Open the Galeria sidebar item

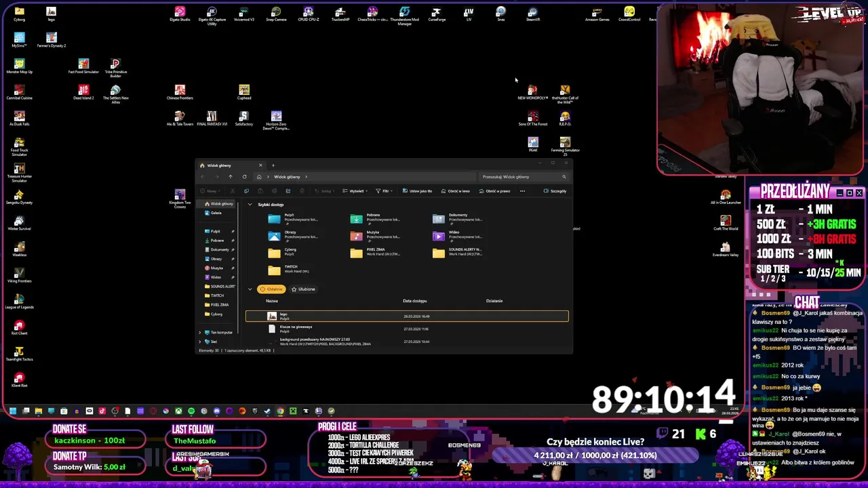[216, 213]
